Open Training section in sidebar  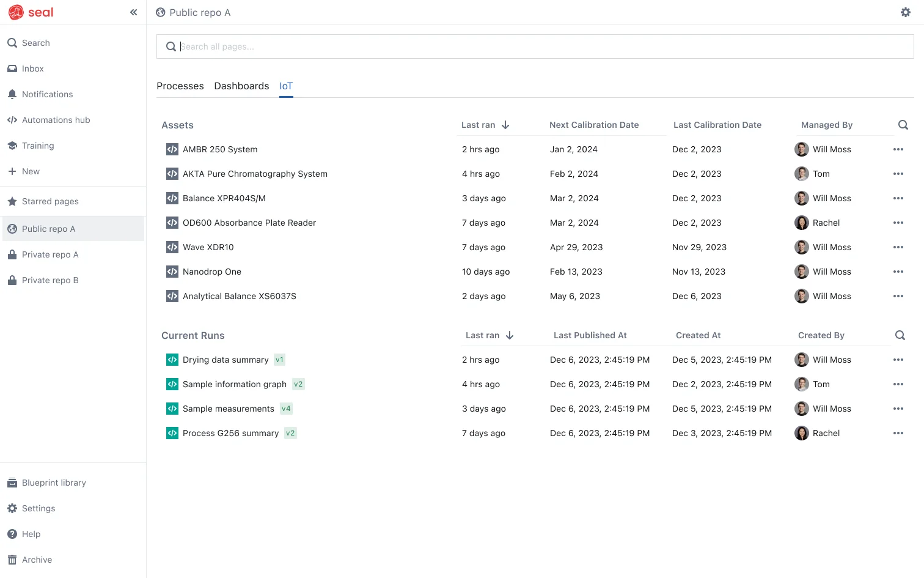38,146
